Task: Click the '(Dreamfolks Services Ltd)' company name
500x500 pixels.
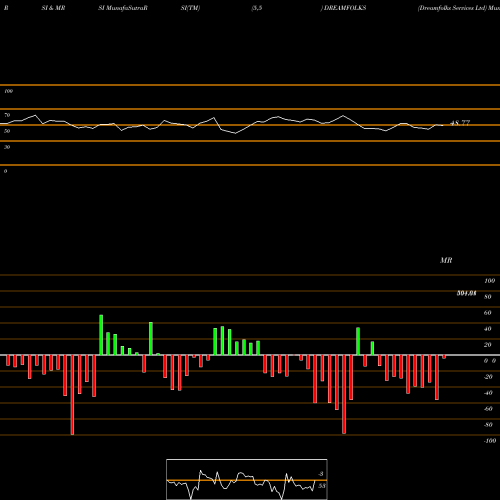Action: click(x=452, y=8)
